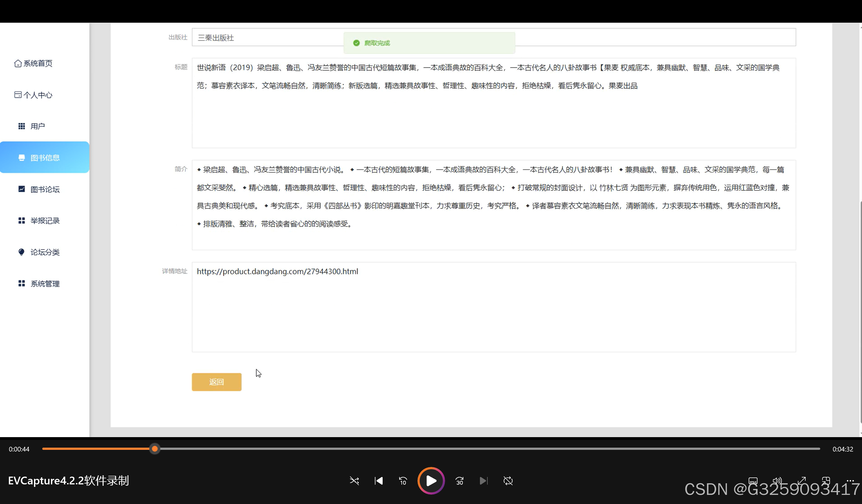Image resolution: width=862 pixels, height=504 pixels.
Task: Skip back 10 seconds
Action: 403,481
